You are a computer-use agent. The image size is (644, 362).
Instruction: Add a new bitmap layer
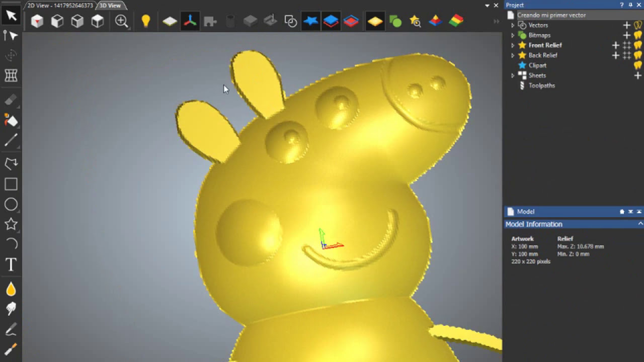(627, 35)
